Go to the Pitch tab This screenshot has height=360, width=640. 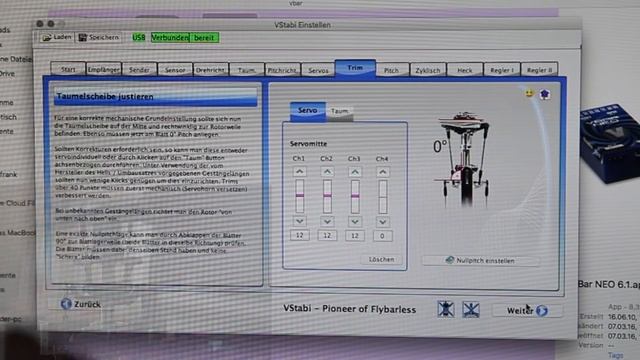391,70
